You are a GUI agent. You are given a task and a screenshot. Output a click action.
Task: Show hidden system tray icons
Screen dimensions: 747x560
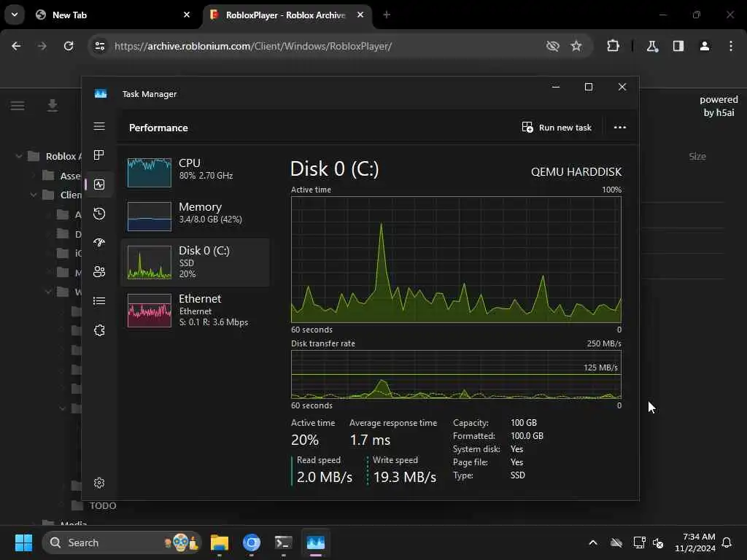point(593,542)
